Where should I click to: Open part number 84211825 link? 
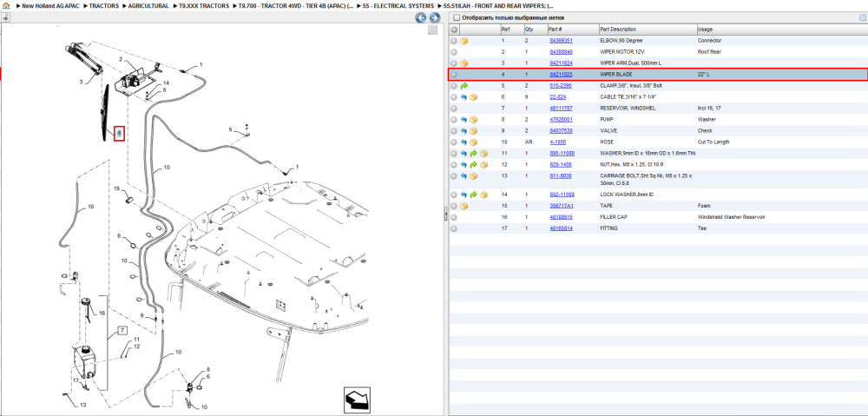click(x=561, y=74)
